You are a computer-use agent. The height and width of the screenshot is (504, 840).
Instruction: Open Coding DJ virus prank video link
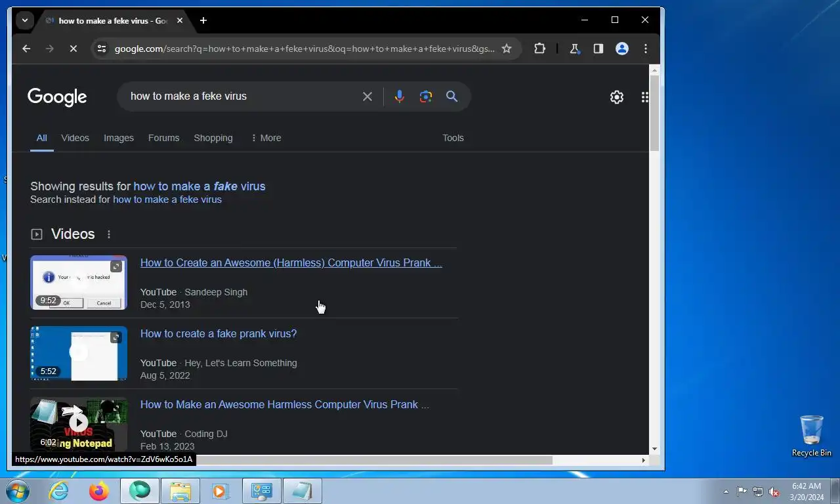pyautogui.click(x=285, y=404)
